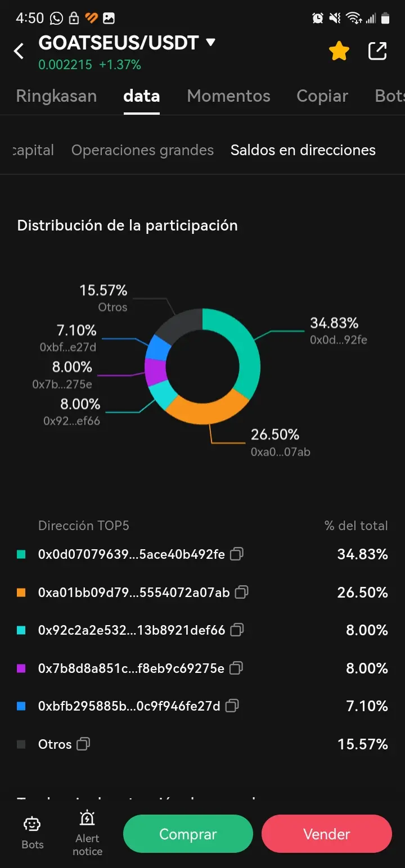Open the Bots robot icon
This screenshot has height=868, width=405.
coord(32,825)
